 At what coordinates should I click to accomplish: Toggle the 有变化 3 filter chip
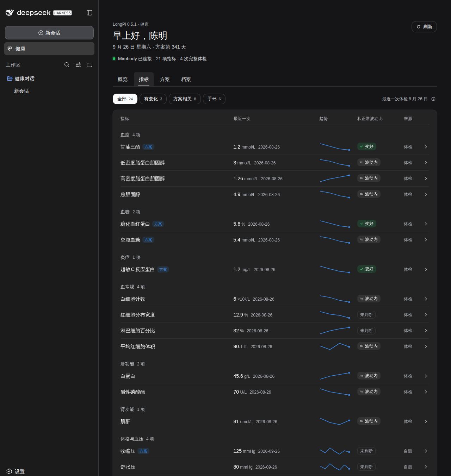pos(153,99)
